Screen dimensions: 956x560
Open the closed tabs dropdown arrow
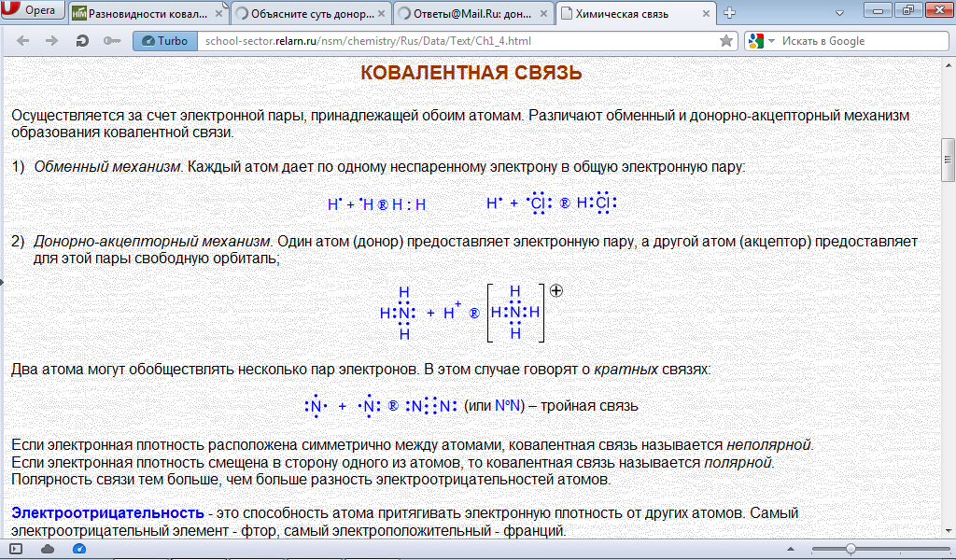[x=839, y=13]
